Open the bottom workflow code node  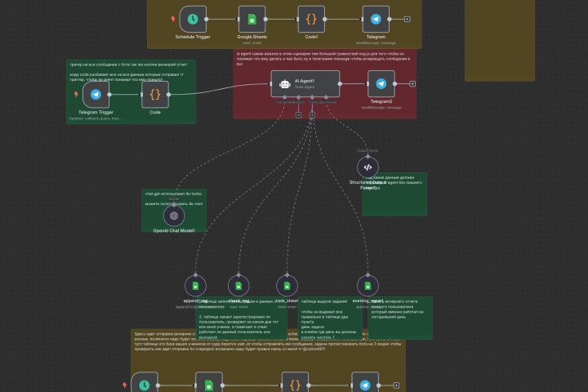(295, 383)
